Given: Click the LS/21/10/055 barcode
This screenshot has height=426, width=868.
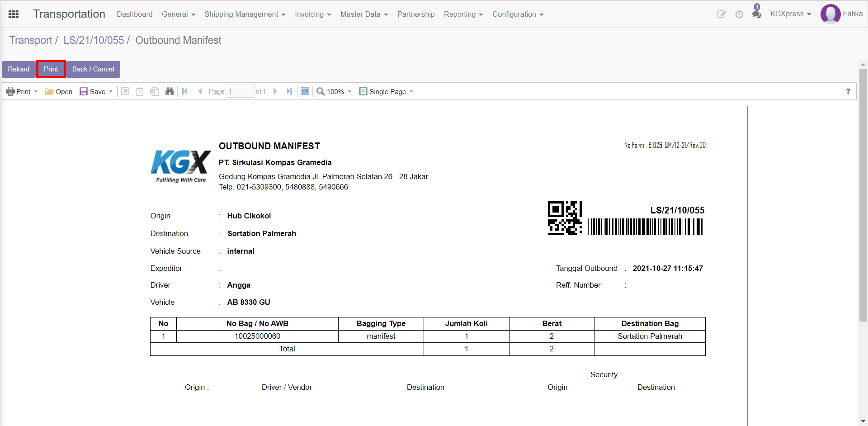Looking at the screenshot, I should (645, 227).
